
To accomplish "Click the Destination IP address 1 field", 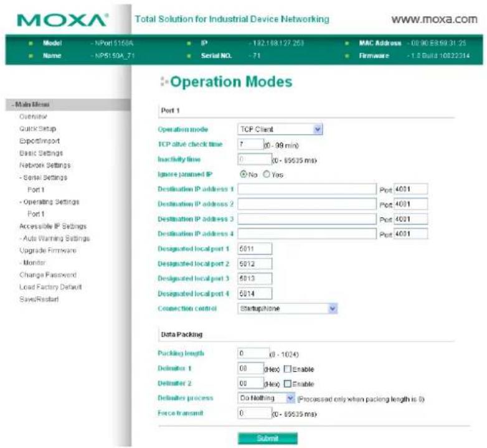I will pyautogui.click(x=307, y=189).
